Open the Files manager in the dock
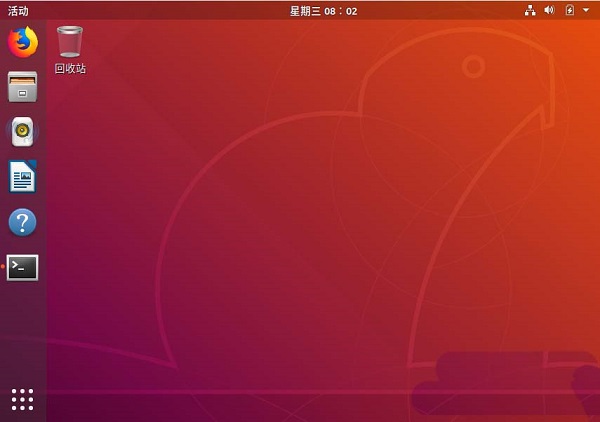 (x=22, y=87)
